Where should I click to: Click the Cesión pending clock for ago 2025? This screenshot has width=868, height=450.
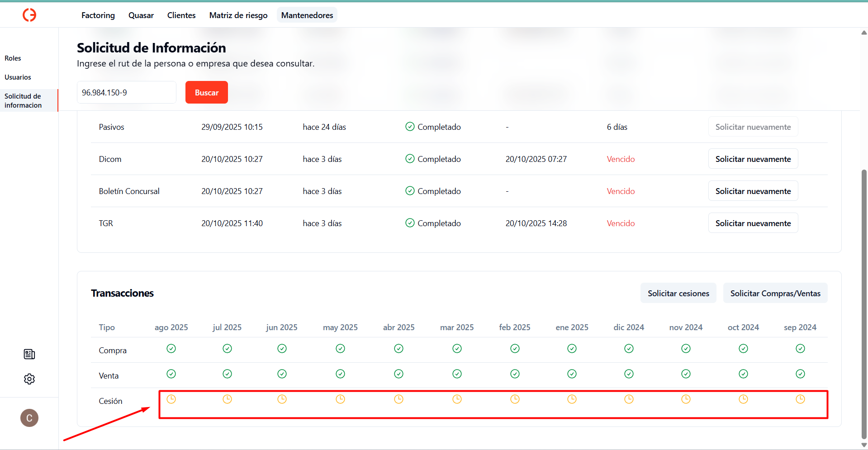171,399
